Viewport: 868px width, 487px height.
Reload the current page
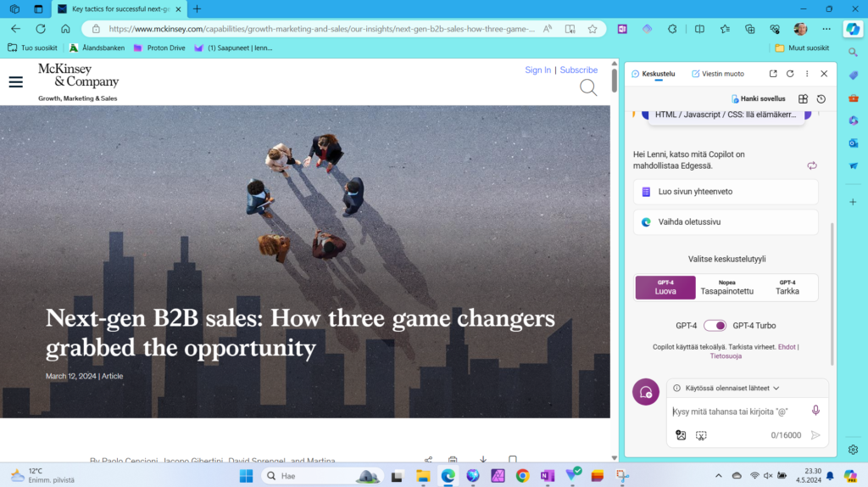point(41,29)
